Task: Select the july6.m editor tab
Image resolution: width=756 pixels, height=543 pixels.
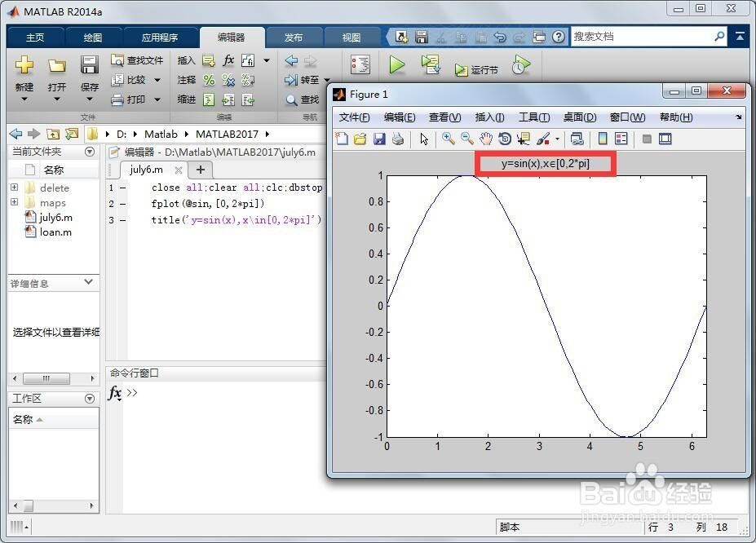Action: pyautogui.click(x=146, y=170)
